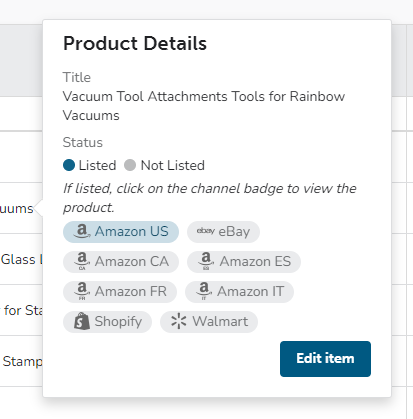Click the Amazon IT logo icon
Screen dimensions: 413x419
pos(204,291)
